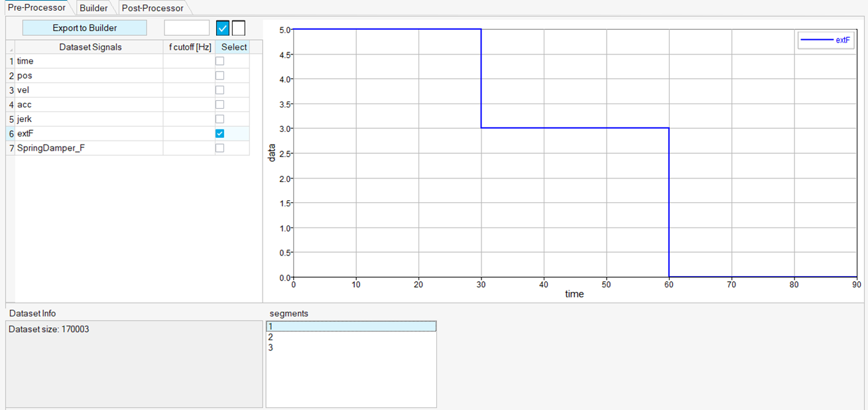
Task: Click the table corner select-all triangle
Action: coord(11,48)
